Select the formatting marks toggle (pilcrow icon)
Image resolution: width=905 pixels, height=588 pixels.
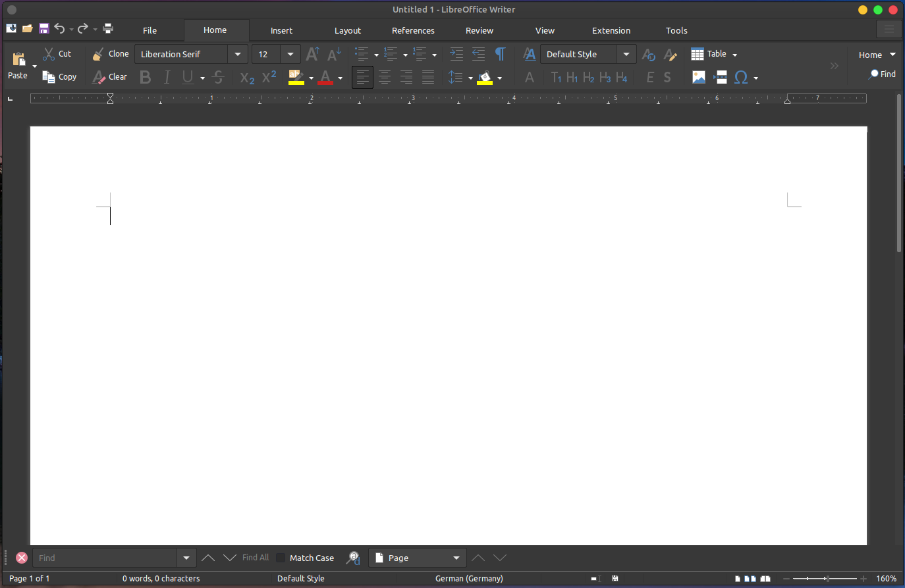pos(501,54)
